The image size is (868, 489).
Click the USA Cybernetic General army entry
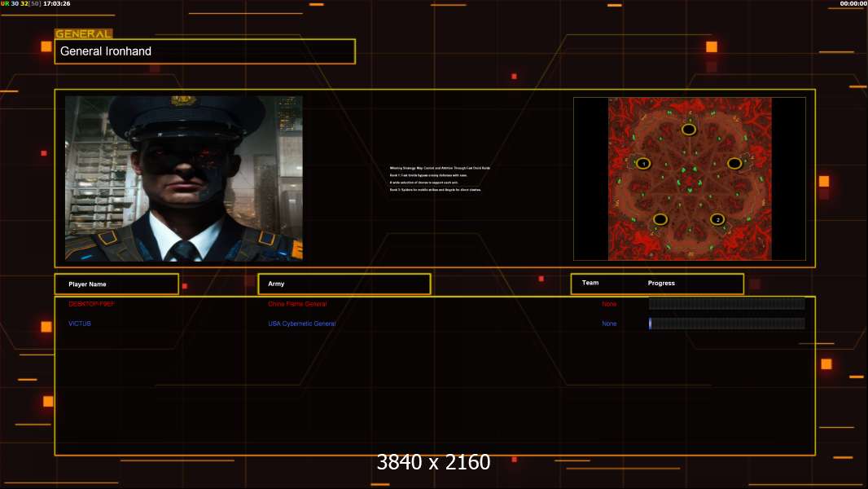click(x=302, y=324)
